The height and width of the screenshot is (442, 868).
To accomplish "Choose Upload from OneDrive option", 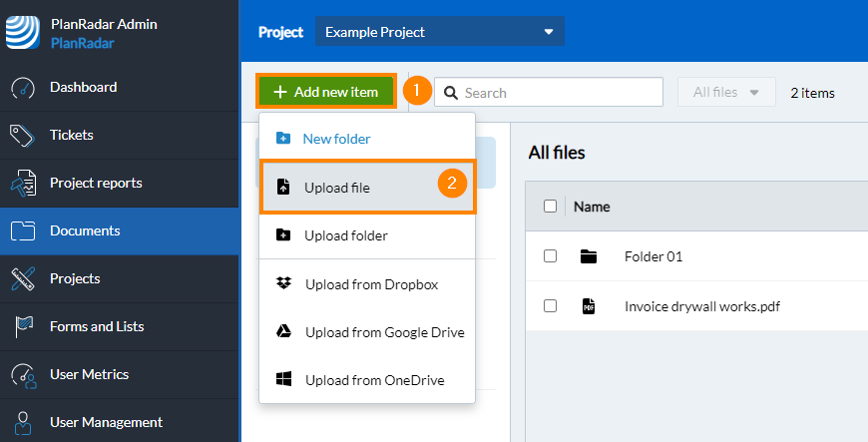I will click(374, 380).
